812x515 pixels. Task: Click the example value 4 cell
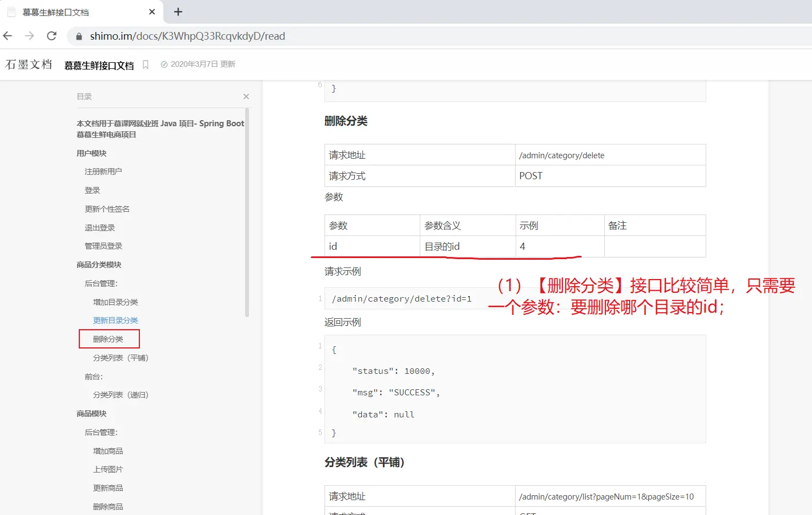pyautogui.click(x=560, y=246)
